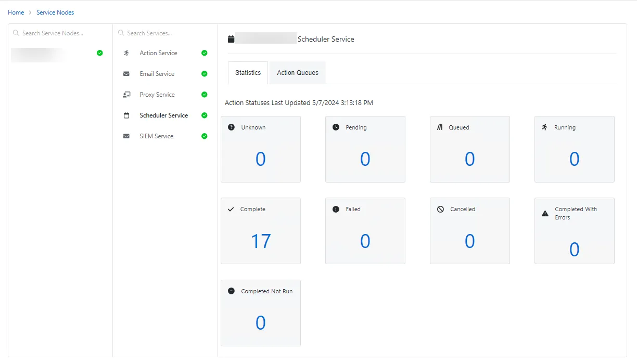Click the Proxy Service icon

click(125, 94)
